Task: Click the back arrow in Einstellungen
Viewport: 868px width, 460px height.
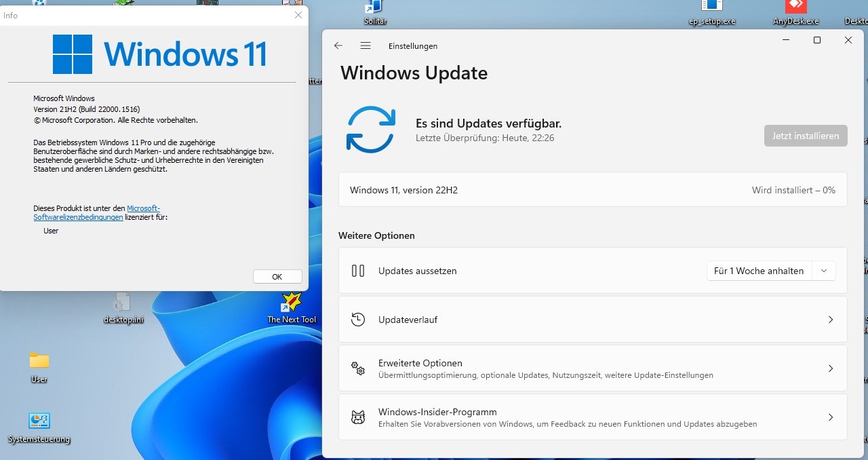Action: pos(338,45)
